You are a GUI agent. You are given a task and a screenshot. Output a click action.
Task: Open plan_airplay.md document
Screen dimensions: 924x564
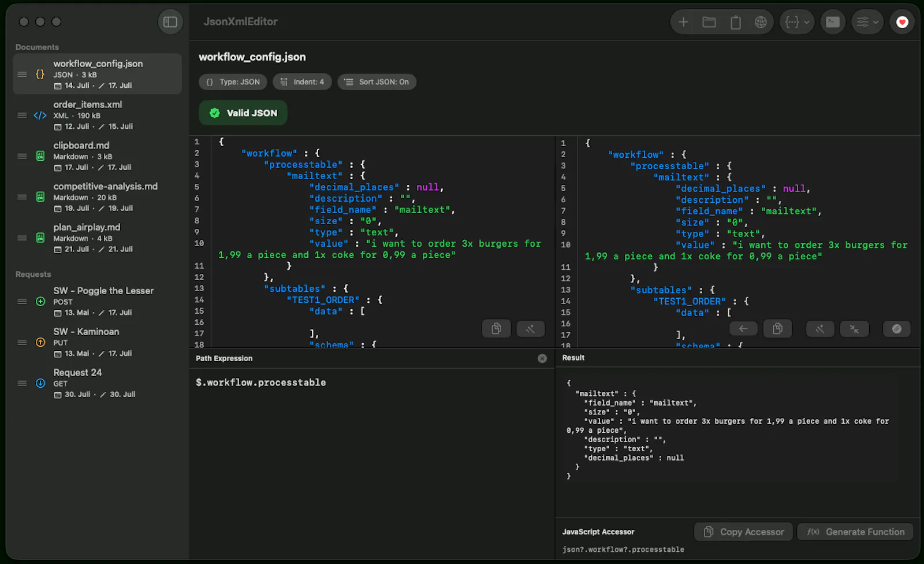(x=97, y=238)
